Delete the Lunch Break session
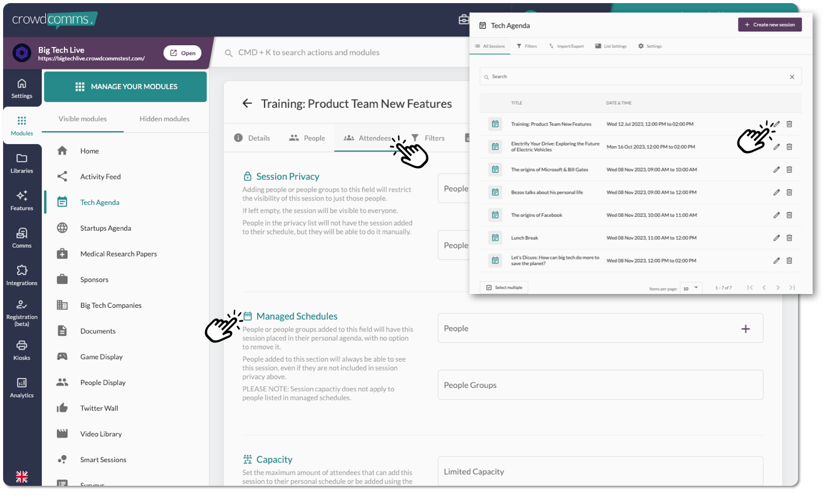Image resolution: width=827 pixels, height=504 pixels. click(x=789, y=238)
